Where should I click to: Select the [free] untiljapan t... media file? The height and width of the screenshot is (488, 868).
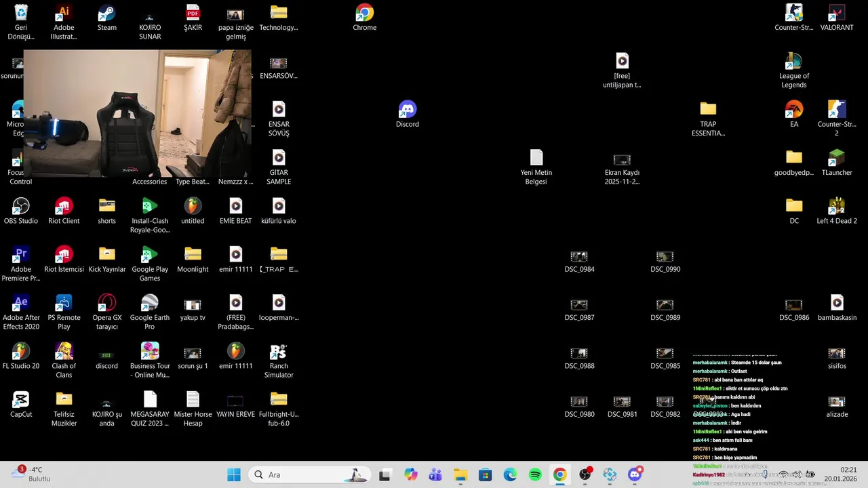(x=622, y=70)
